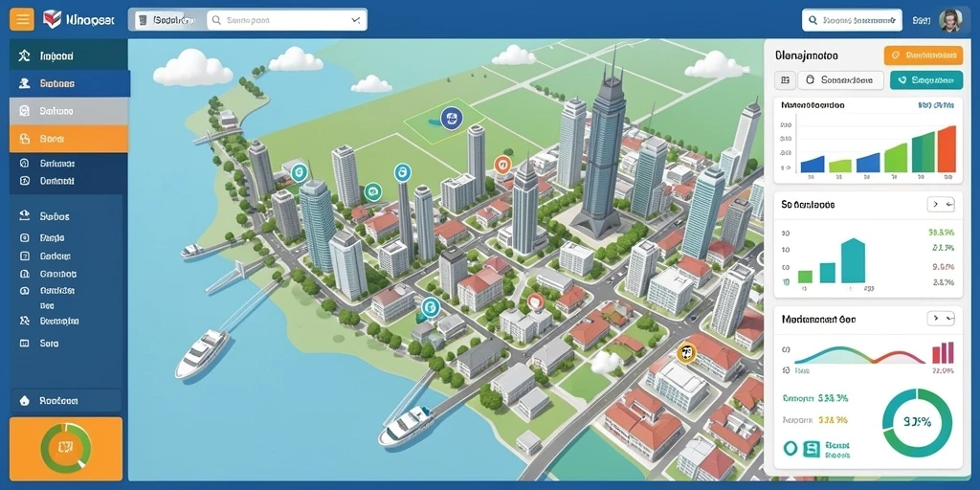Viewport: 980px width, 490px height.
Task: Click the teal donut chart showing 93%
Action: coord(917,423)
